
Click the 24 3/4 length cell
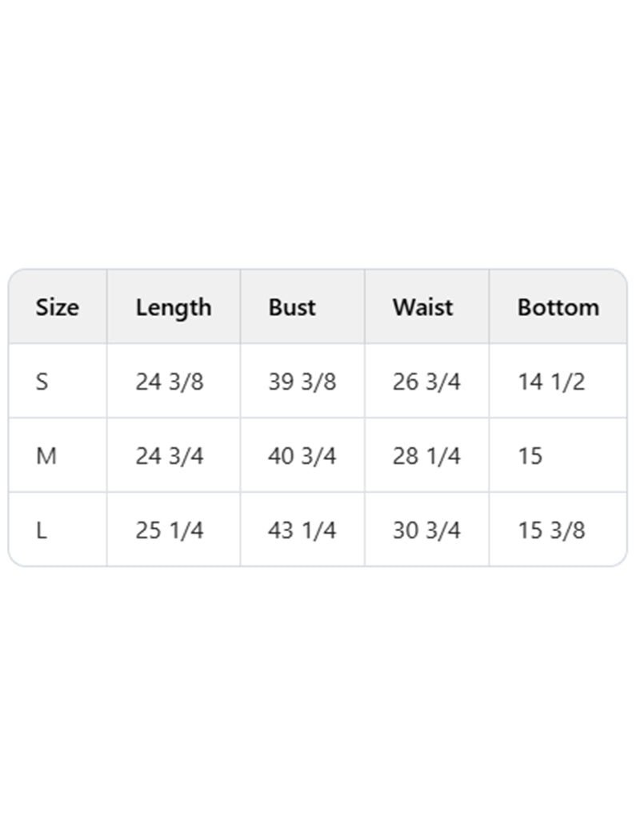click(x=170, y=456)
